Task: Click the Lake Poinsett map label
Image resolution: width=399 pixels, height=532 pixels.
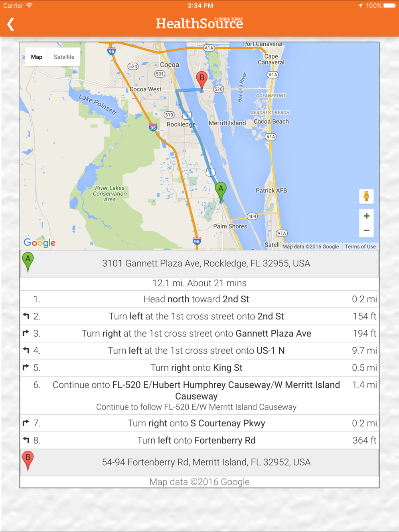Action: 98,104
